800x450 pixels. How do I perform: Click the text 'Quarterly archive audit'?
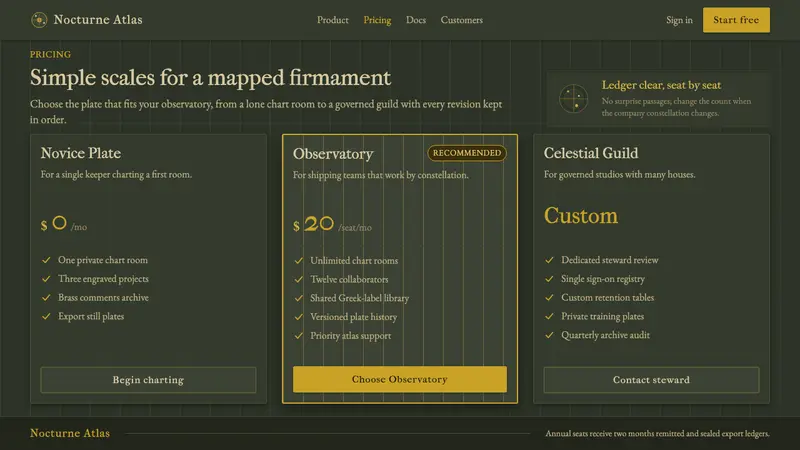605,335
